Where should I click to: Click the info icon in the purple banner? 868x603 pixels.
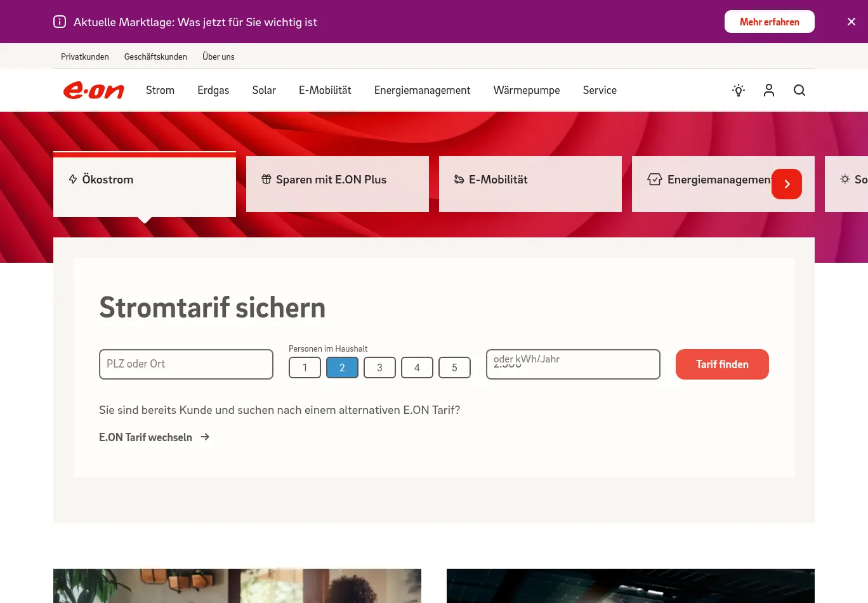pos(60,22)
